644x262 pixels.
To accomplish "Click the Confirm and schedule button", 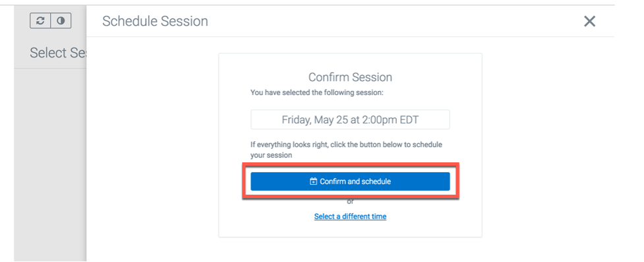I will click(x=350, y=181).
